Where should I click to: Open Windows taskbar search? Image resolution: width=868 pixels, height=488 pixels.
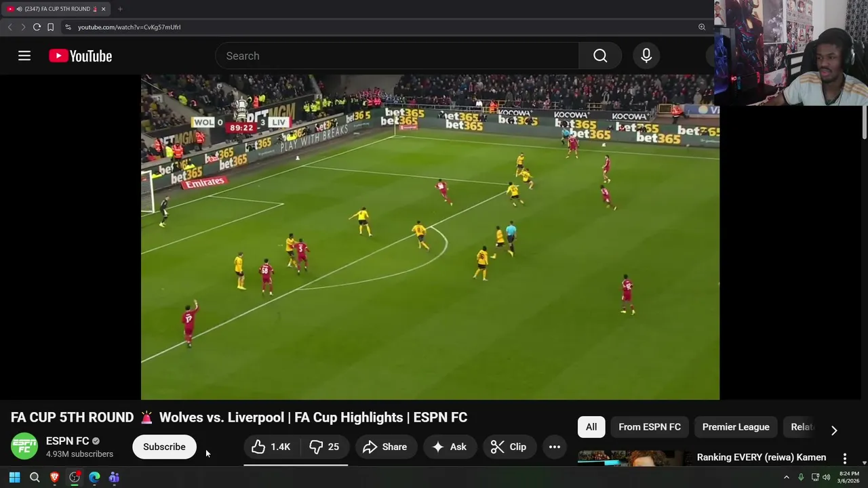35,477
